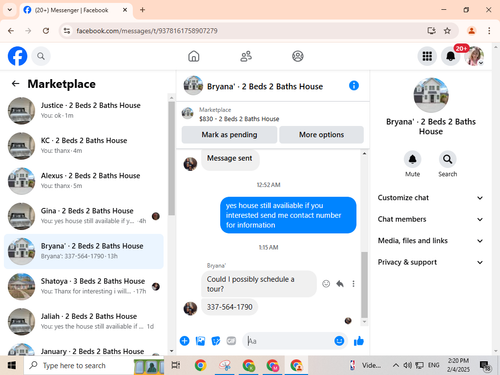Image resolution: width=500 pixels, height=375 pixels.
Task: Open Windows Start menu
Action: (12, 365)
